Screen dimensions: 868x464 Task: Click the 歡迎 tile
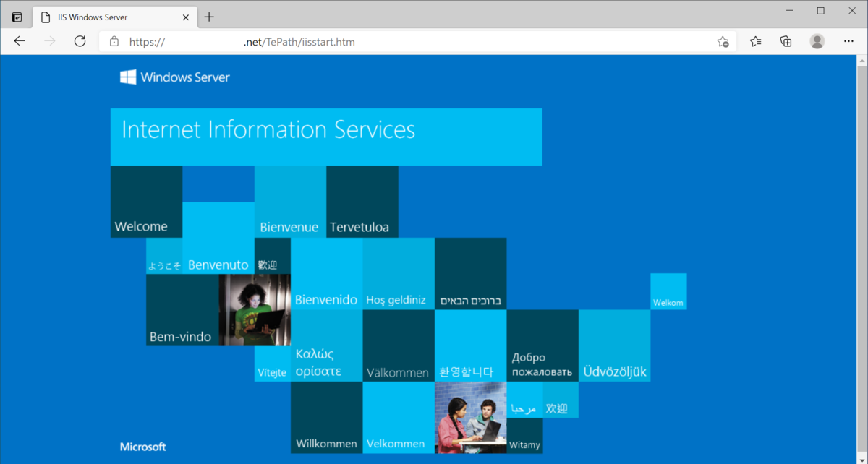[273, 257]
